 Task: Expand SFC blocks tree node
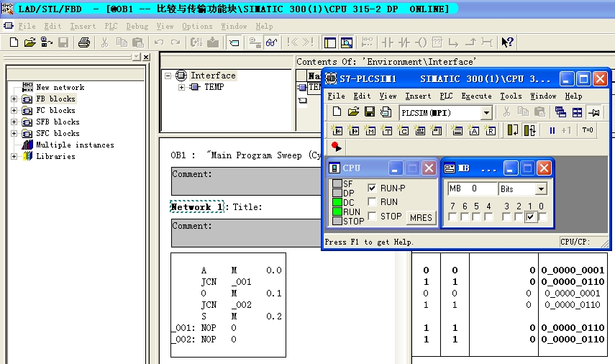pos(14,133)
